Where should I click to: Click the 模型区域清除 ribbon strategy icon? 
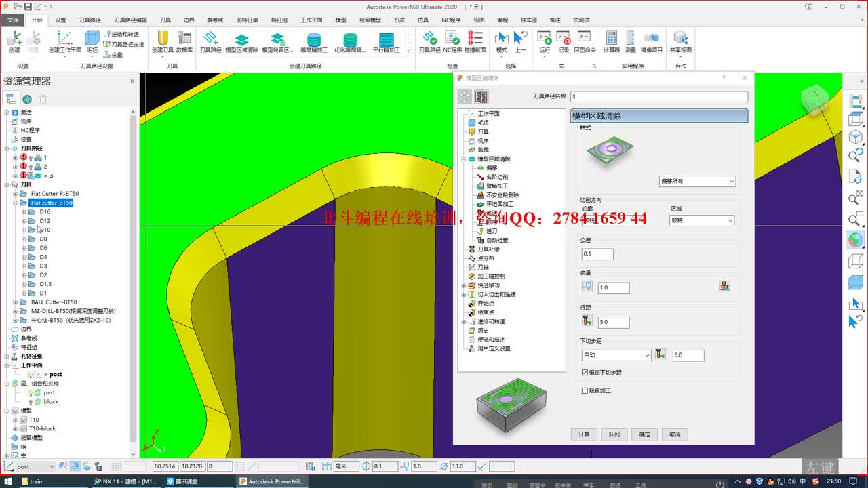click(241, 39)
